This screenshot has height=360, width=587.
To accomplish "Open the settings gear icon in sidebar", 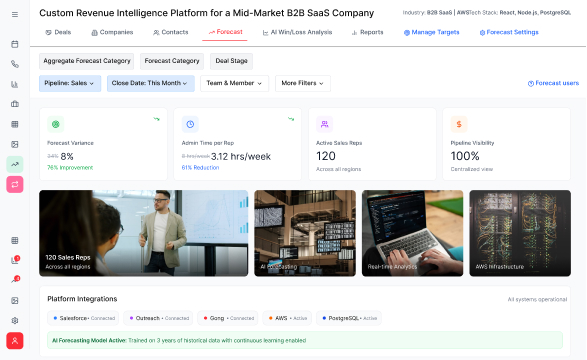I will (15, 321).
